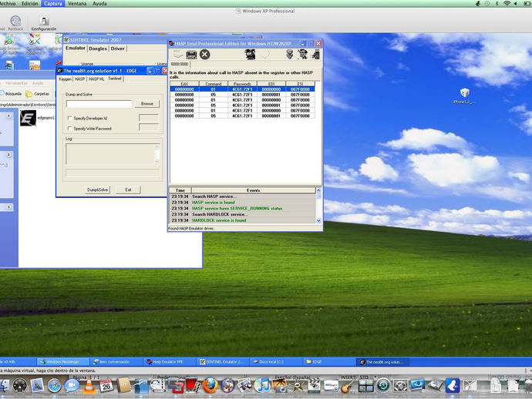This screenshot has width=532, height=399.
Task: Open the Ayuda menu
Action: [x=99, y=3]
